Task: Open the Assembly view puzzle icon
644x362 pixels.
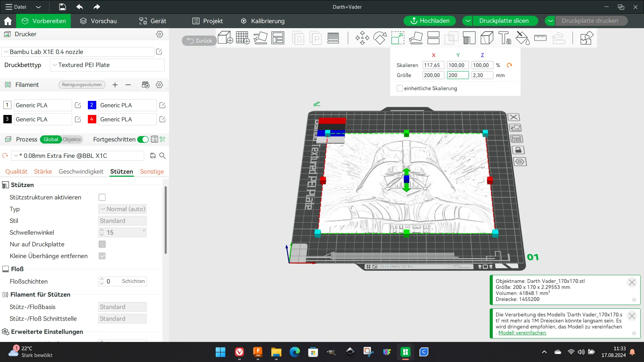Action: [586, 38]
